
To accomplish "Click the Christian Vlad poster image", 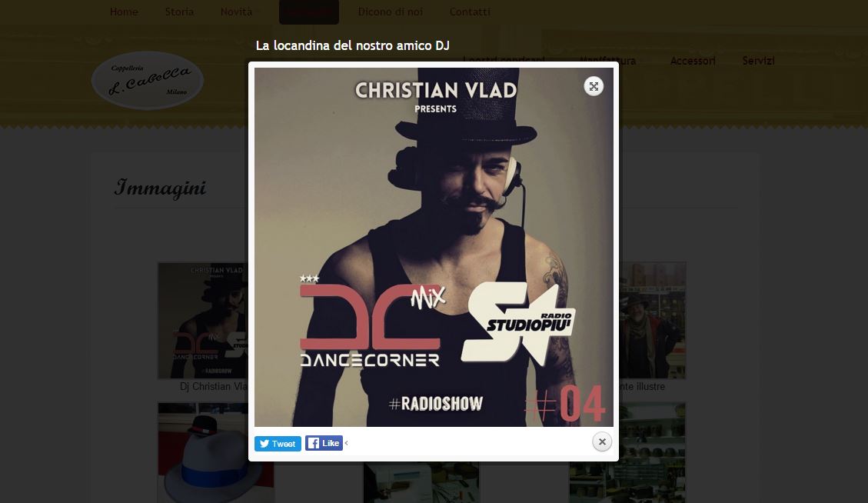I will pos(434,247).
